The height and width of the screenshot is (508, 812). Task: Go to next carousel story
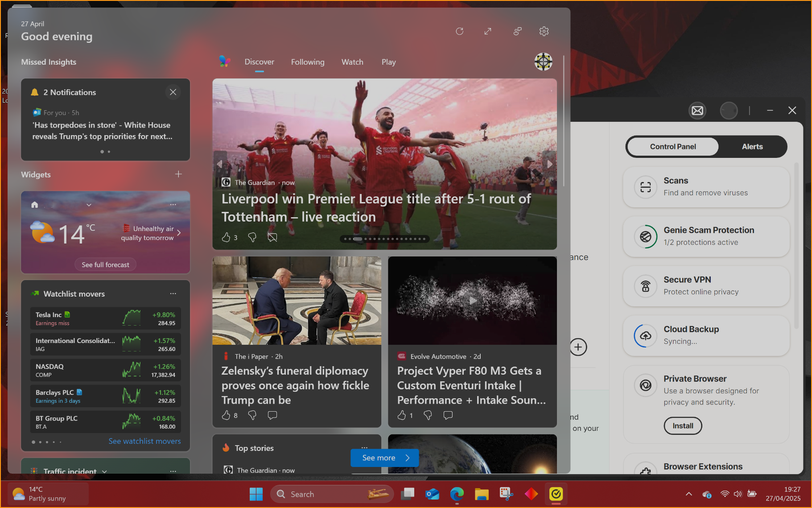pos(550,164)
